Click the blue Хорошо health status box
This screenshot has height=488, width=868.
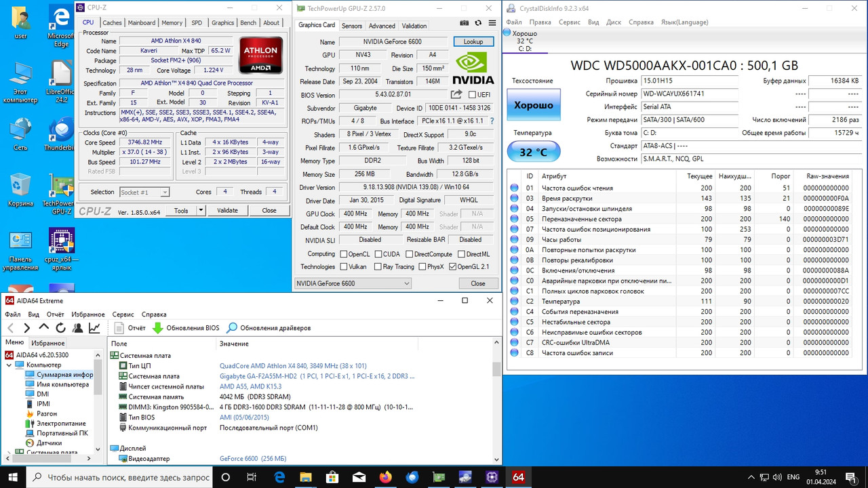533,105
